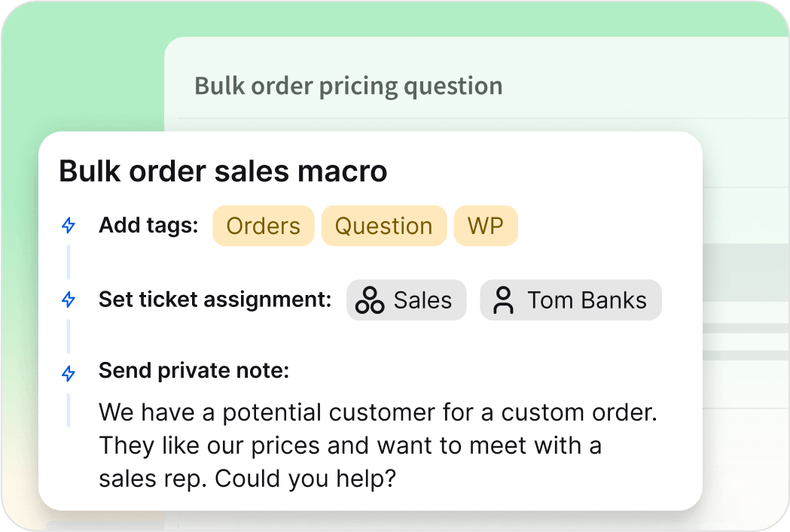Screen dimensions: 790x532
Task: Open the Bulk order pricing question ticket tab
Action: 348,85
